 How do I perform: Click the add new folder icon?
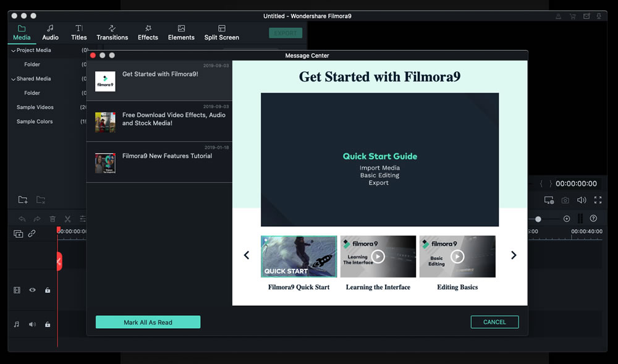[23, 200]
